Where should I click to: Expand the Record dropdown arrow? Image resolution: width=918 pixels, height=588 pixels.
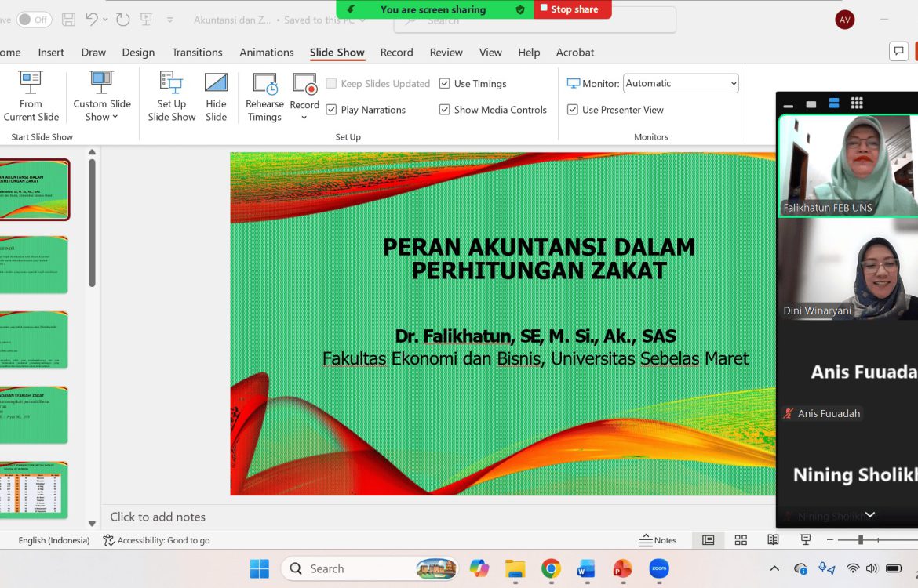(304, 118)
